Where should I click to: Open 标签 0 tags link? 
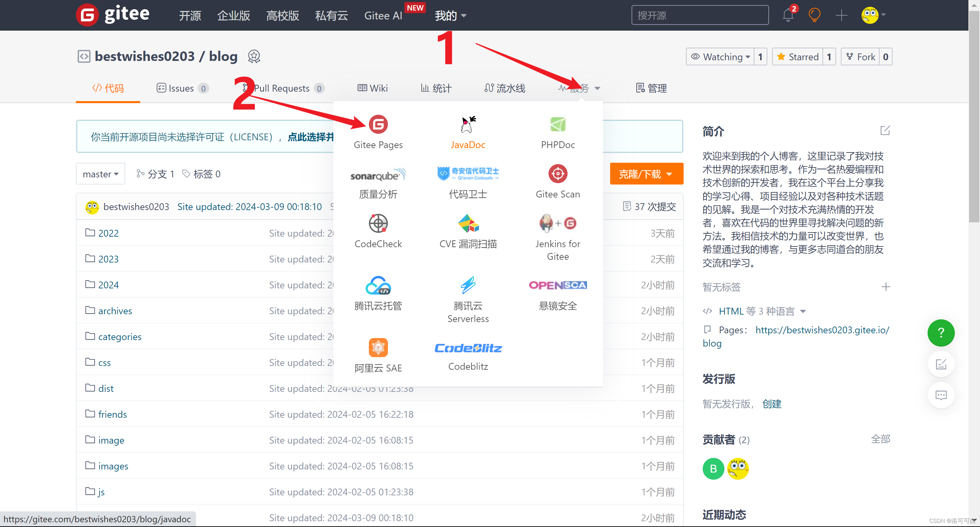(x=202, y=174)
